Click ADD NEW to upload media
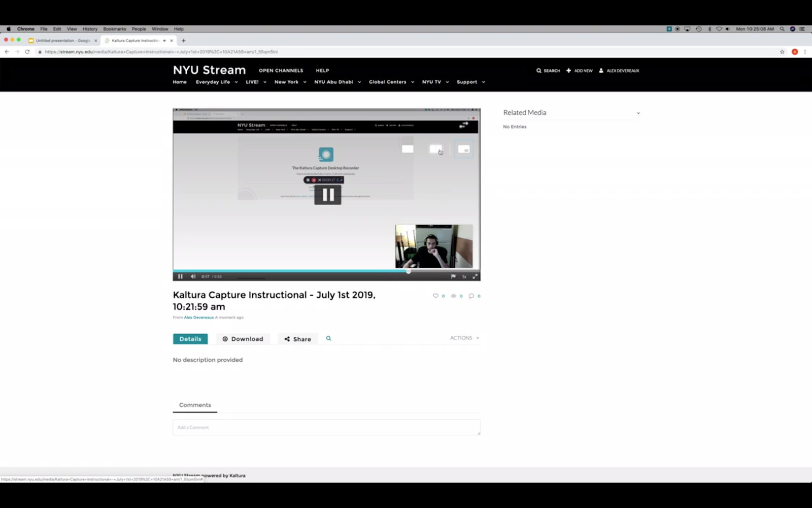 click(x=580, y=71)
